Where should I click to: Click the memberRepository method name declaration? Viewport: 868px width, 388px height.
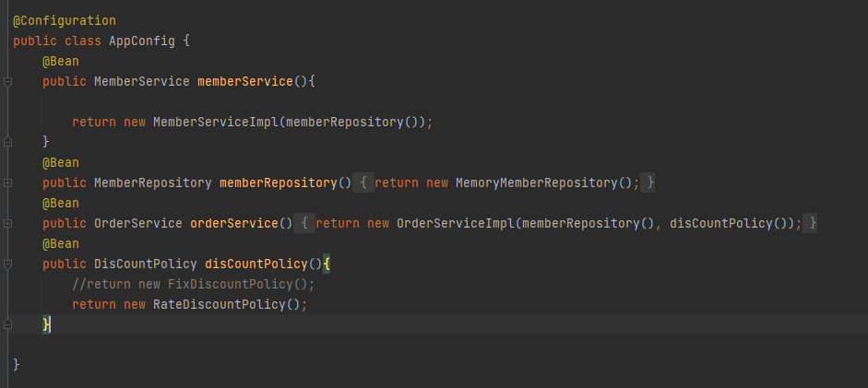pos(279,183)
